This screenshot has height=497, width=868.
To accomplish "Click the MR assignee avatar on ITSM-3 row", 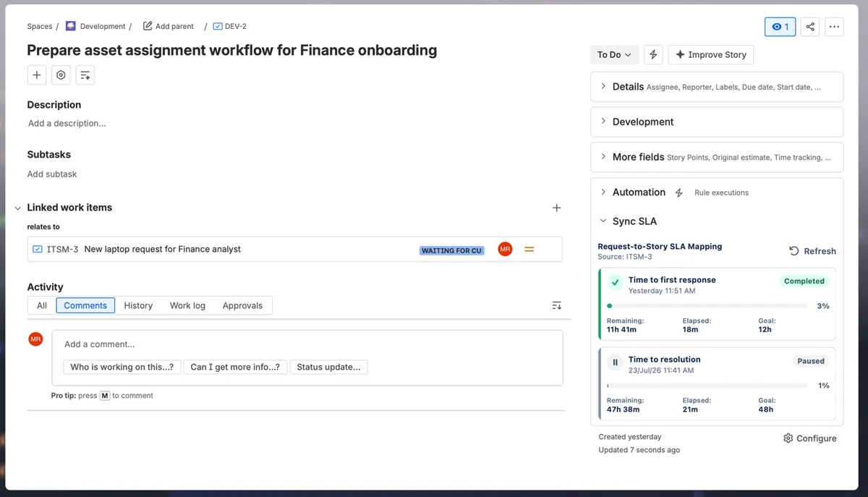I will 505,249.
